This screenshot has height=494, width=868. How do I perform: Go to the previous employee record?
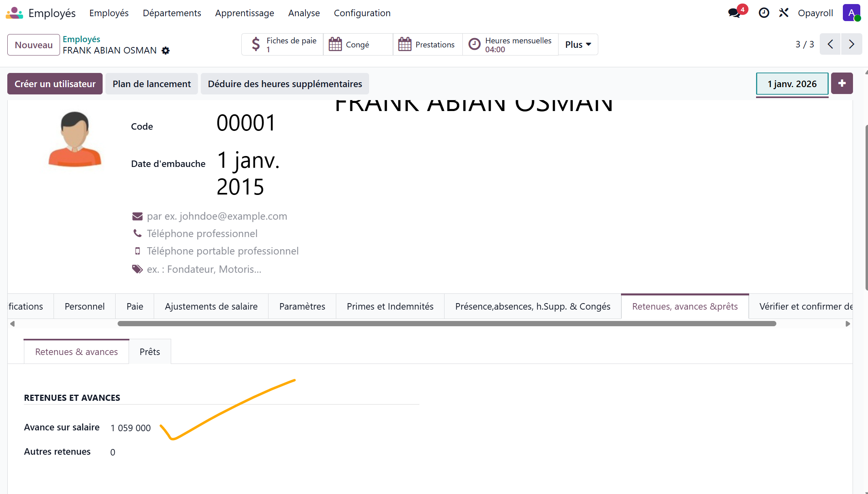[x=830, y=44]
